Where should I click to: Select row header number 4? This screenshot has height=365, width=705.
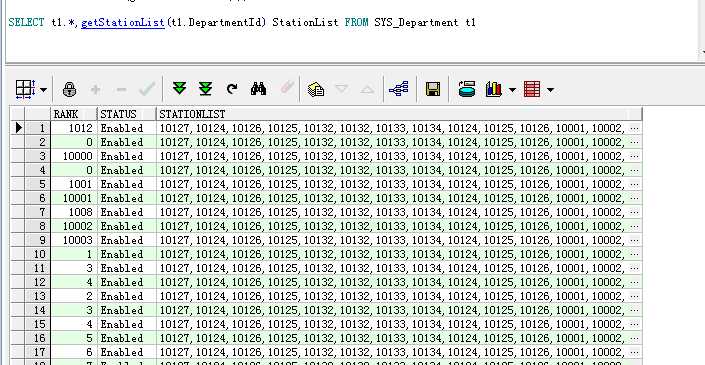click(x=38, y=170)
